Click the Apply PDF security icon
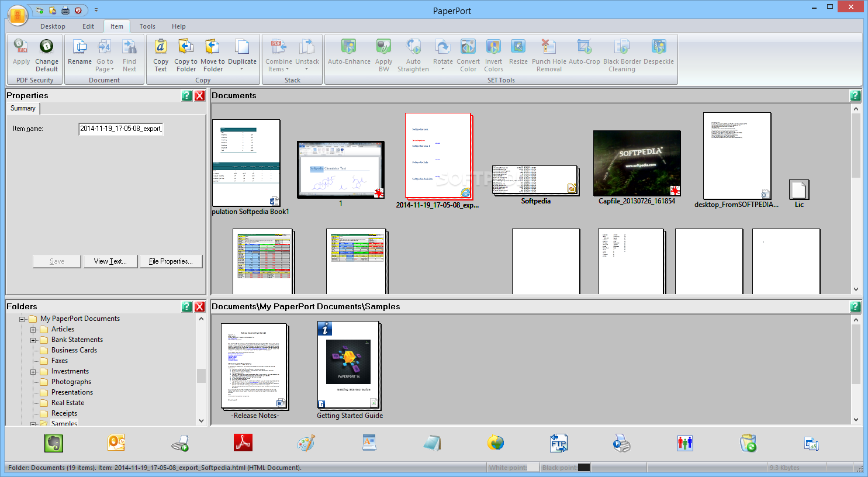 [22, 52]
